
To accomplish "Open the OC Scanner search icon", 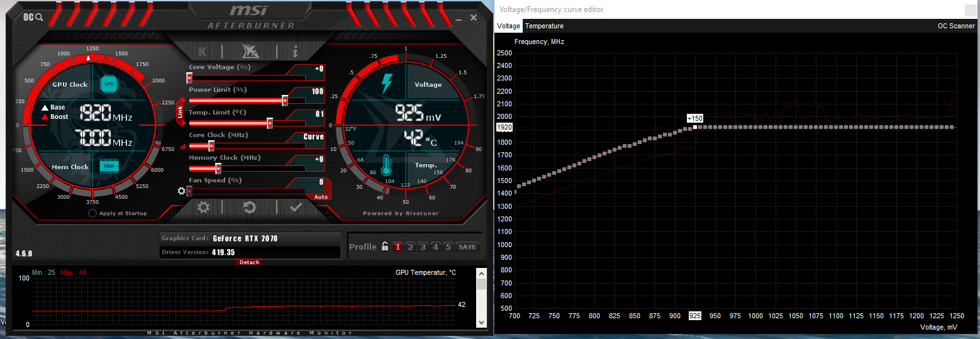I will [33, 17].
